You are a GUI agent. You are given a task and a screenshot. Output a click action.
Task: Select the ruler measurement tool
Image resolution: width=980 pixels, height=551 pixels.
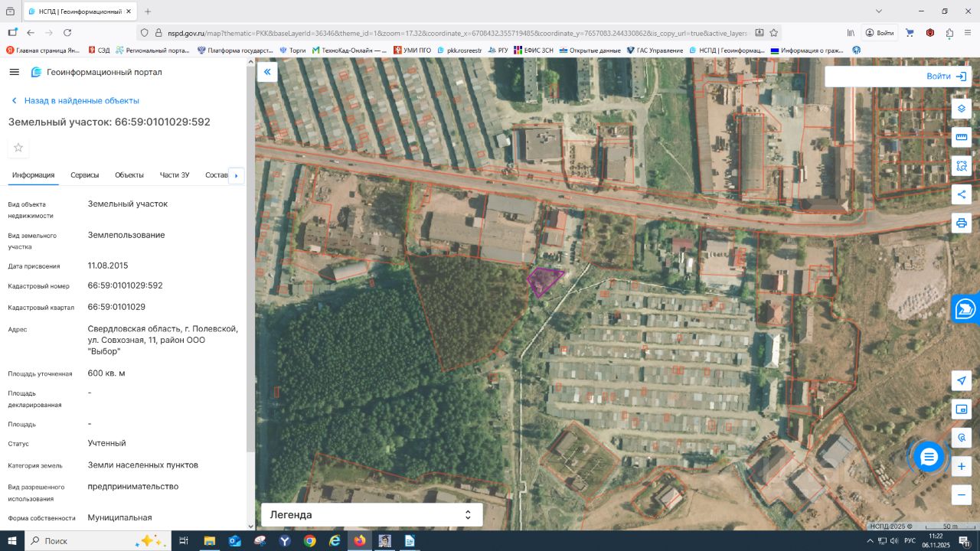[x=962, y=137]
